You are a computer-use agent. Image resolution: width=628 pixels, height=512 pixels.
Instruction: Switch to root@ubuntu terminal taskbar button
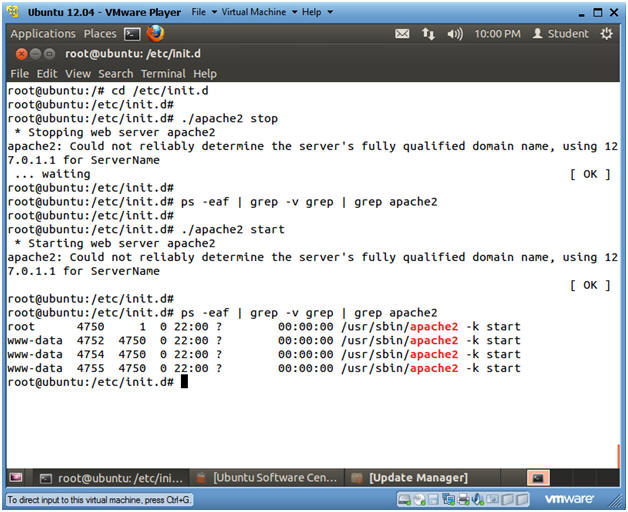112,478
